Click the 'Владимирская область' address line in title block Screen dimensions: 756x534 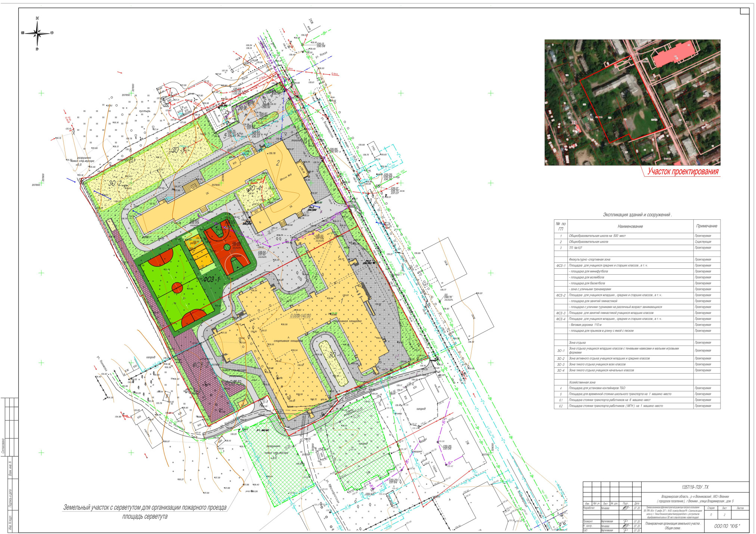pyautogui.click(x=695, y=497)
